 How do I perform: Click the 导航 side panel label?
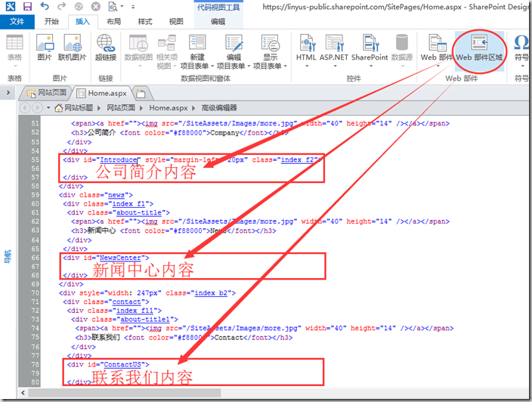coord(8,256)
